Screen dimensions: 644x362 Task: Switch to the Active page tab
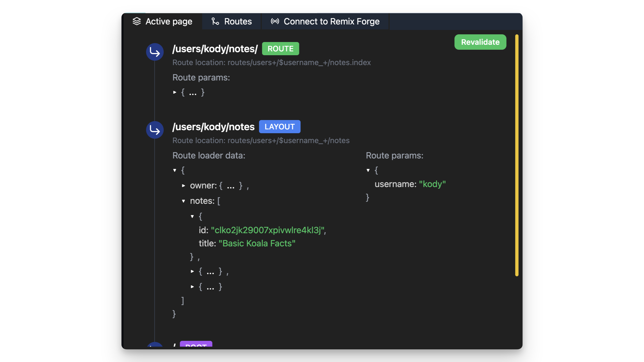tap(162, 21)
